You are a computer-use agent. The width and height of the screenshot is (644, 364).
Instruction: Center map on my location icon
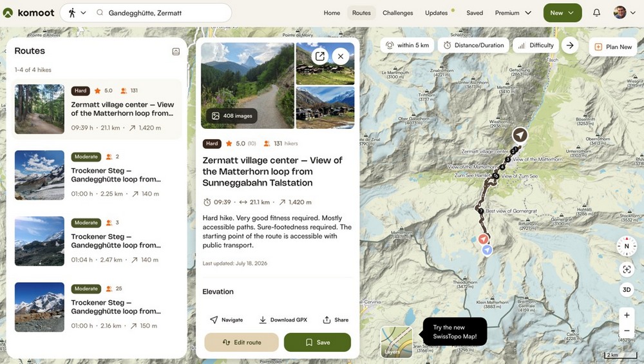pos(627,269)
